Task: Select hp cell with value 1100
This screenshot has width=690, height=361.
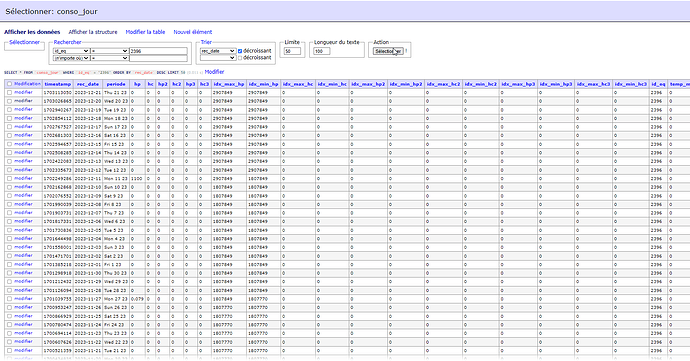Action: (x=136, y=179)
